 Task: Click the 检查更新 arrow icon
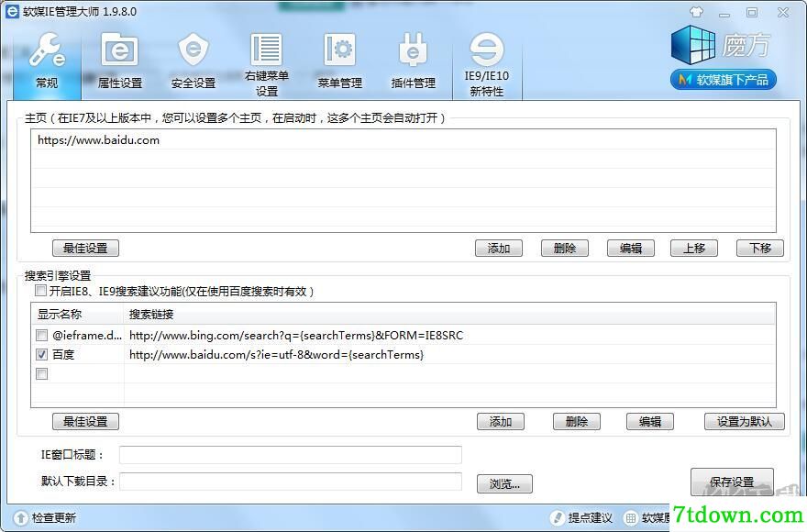click(20, 517)
